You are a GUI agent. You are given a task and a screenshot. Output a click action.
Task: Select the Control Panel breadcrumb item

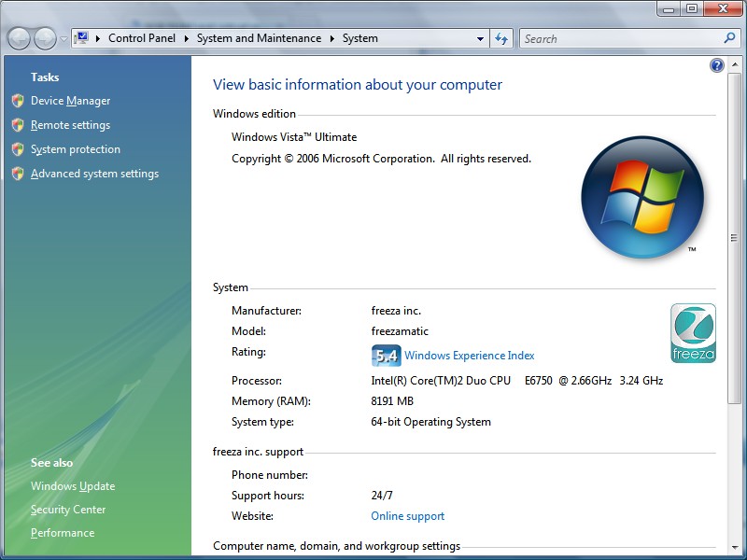(142, 39)
